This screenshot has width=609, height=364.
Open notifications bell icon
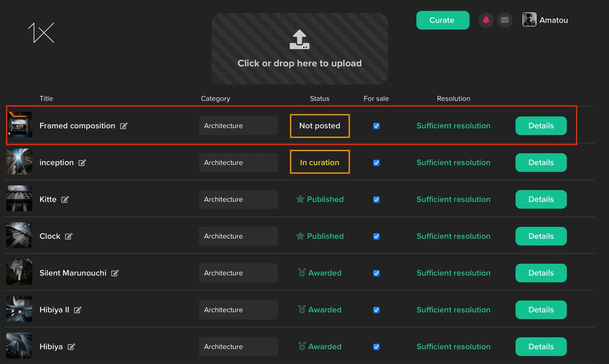(x=486, y=20)
